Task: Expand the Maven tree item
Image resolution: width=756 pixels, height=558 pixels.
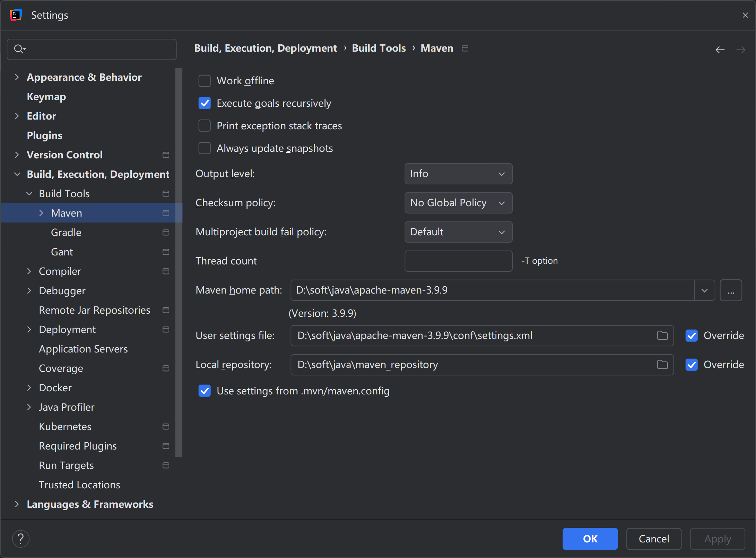Action: [x=40, y=213]
